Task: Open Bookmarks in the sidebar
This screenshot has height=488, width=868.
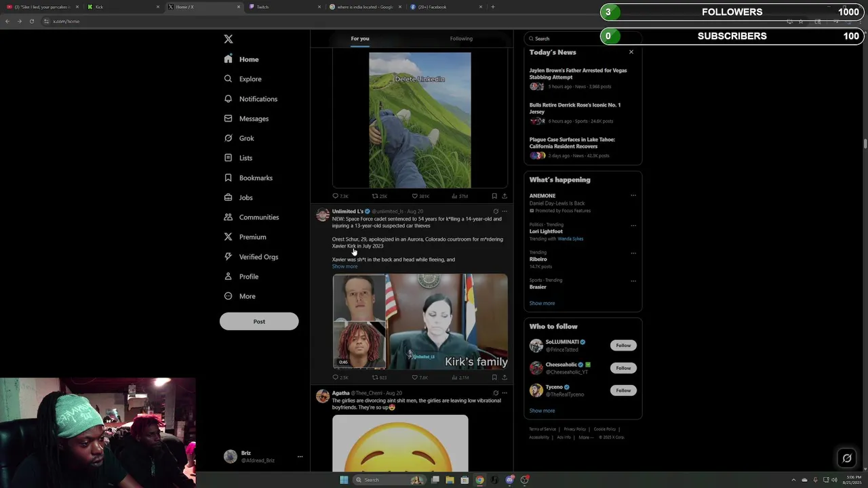Action: [x=248, y=178]
